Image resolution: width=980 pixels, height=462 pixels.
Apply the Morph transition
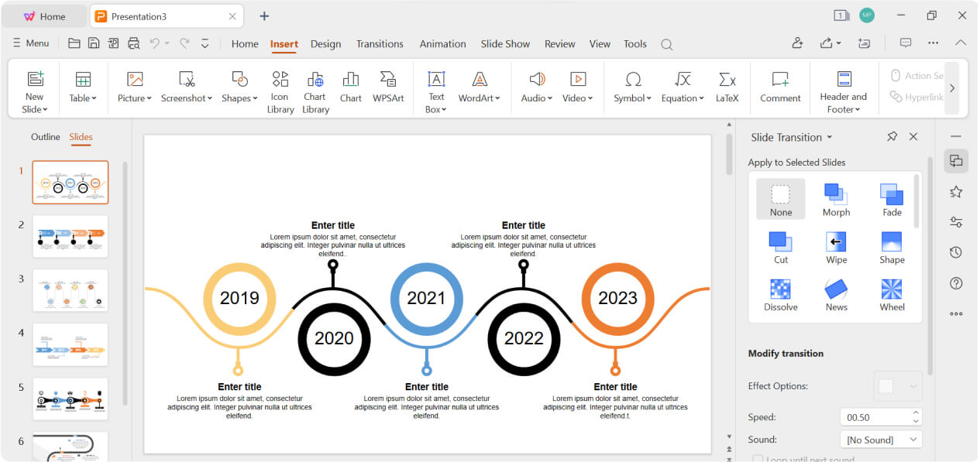tap(836, 198)
